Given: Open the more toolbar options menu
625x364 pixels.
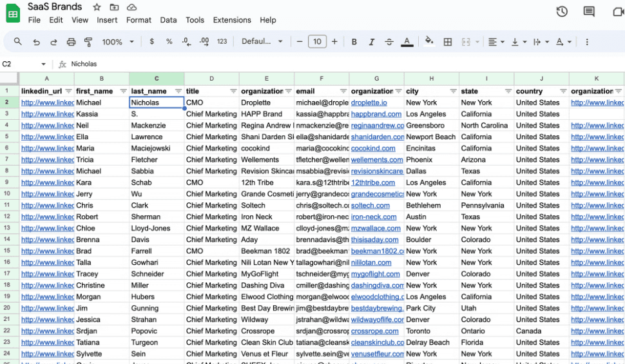Looking at the screenshot, I should 587,42.
